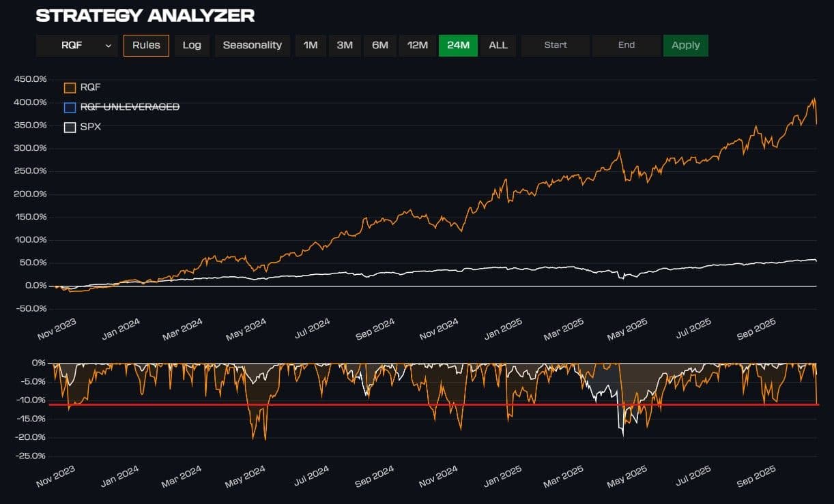This screenshot has width=834, height=504.
Task: Toggle the orange RQF legend swatch
Action: pos(70,87)
